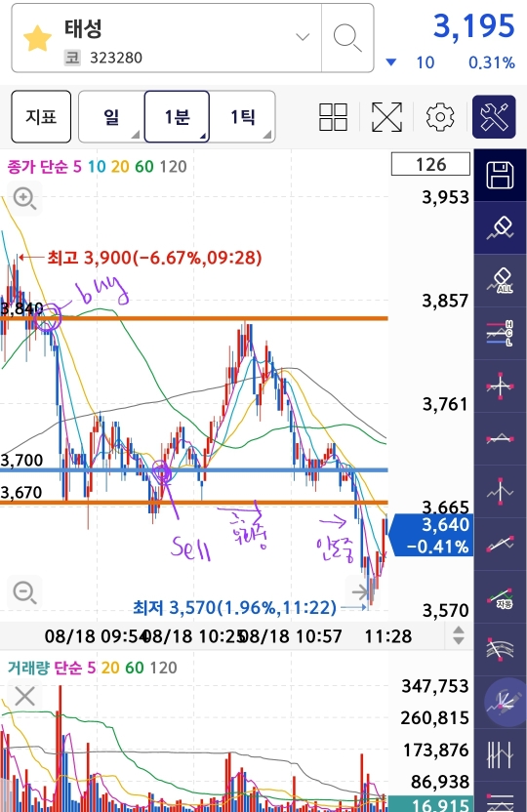
Task: Select the parallel vertical lines tool
Action: click(x=500, y=754)
